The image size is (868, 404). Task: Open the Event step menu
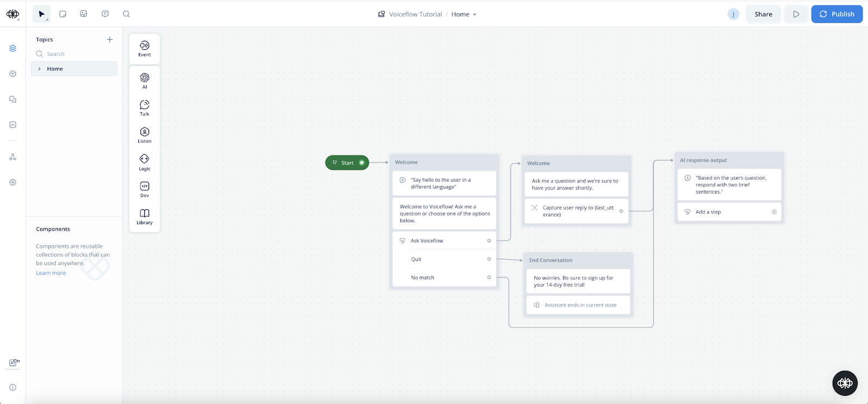point(145,49)
